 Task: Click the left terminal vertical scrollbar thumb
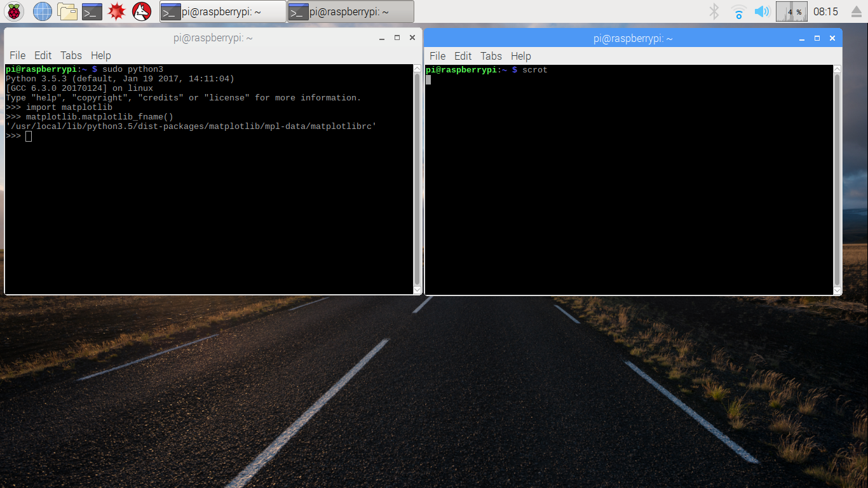tap(417, 179)
